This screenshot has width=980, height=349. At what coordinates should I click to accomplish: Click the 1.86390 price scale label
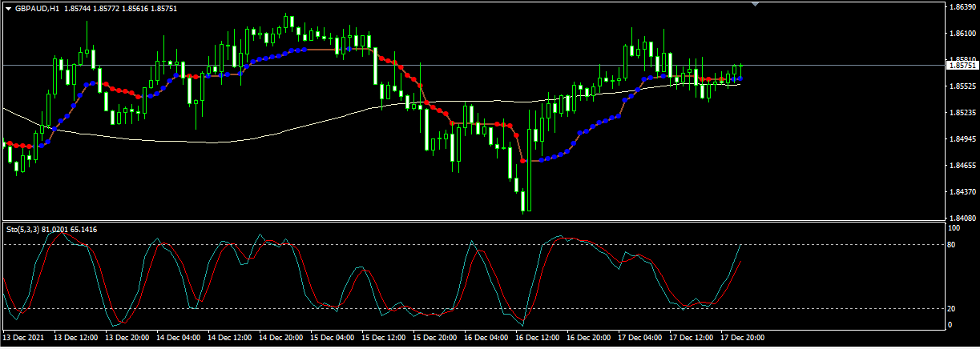pos(961,7)
